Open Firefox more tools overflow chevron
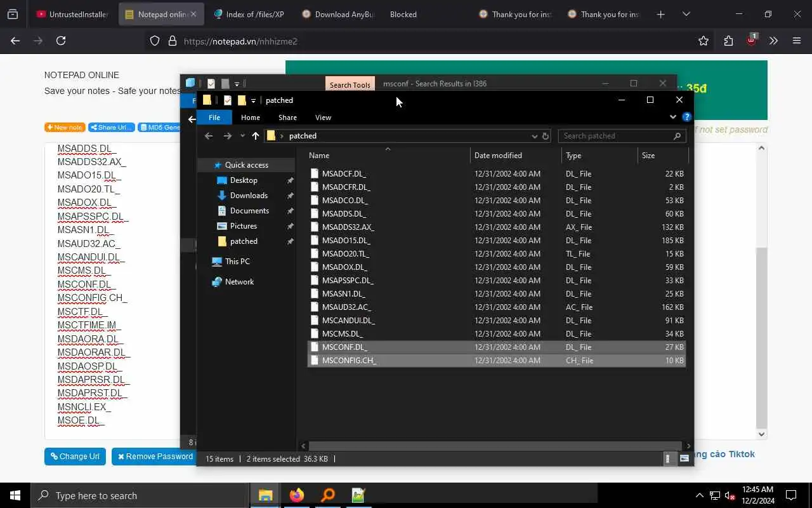 coord(773,41)
